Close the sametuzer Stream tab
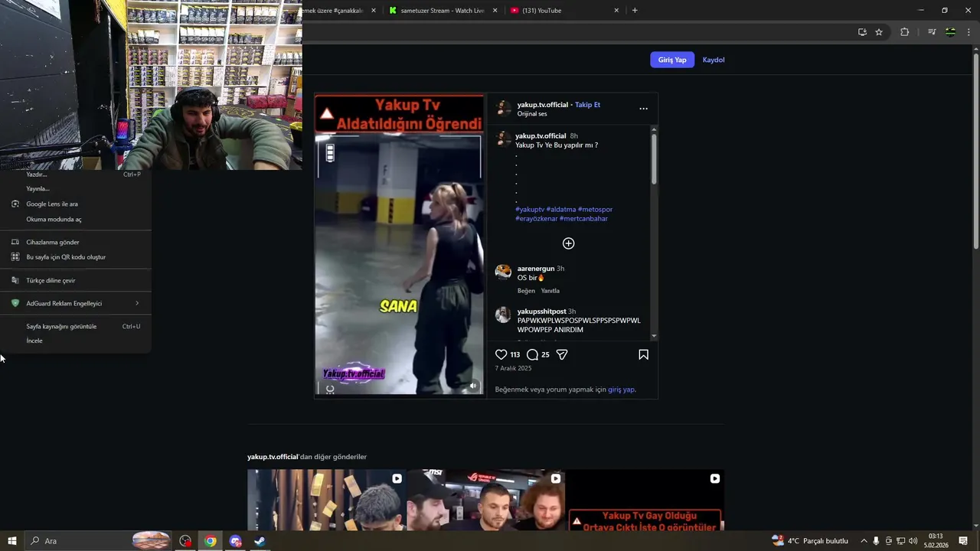This screenshot has height=551, width=980. click(495, 11)
